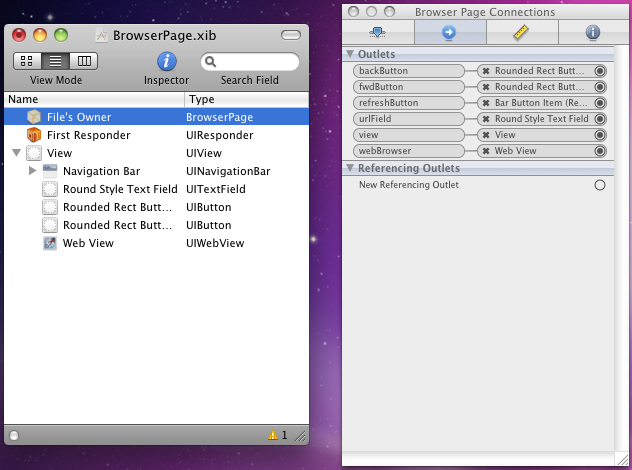Sort by the Name column header
Viewport: 632px width, 470px height.
(x=94, y=99)
